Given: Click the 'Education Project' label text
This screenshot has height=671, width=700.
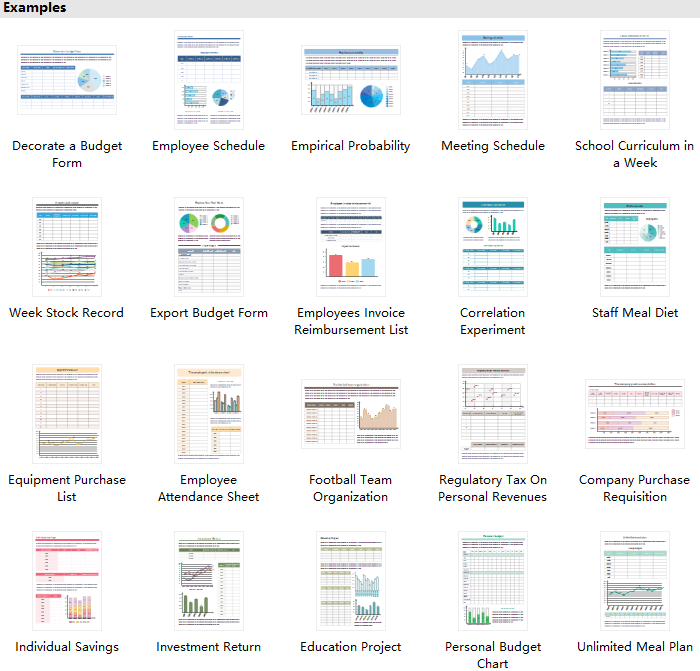Looking at the screenshot, I should [x=350, y=647].
